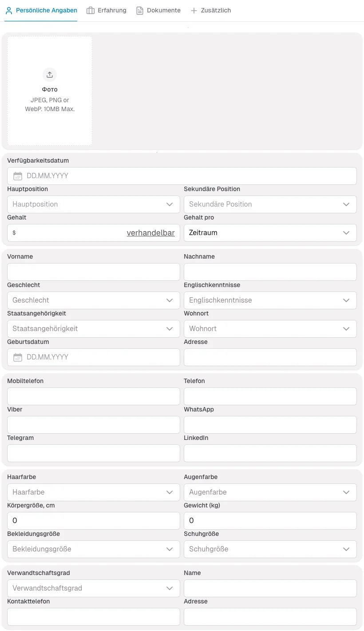Click inside the Vorname input field
The width and height of the screenshot is (364, 631).
93,272
